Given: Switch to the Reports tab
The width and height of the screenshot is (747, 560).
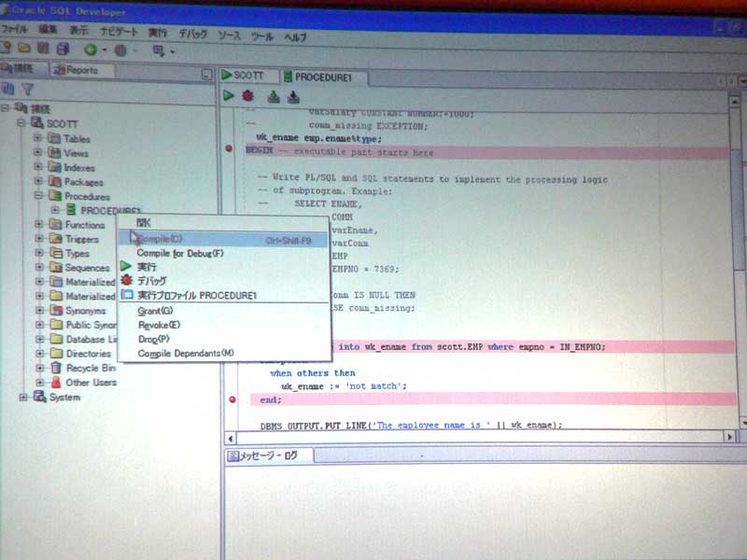Looking at the screenshot, I should 82,71.
